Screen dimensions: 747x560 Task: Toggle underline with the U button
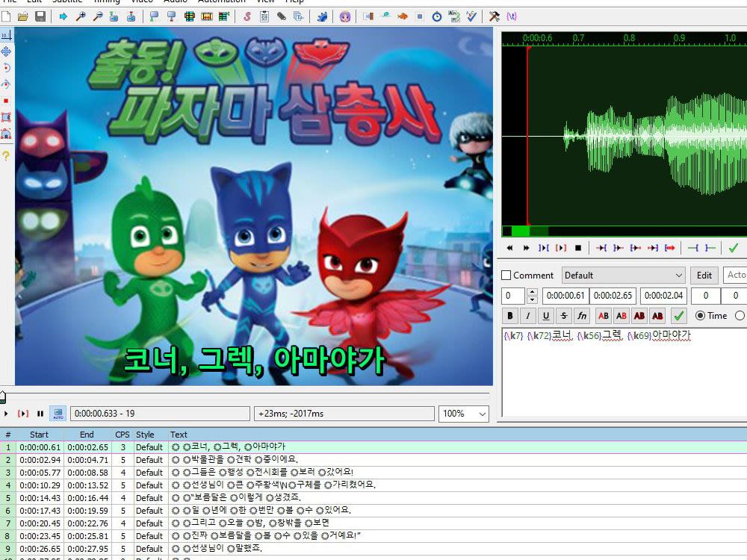[x=546, y=316]
